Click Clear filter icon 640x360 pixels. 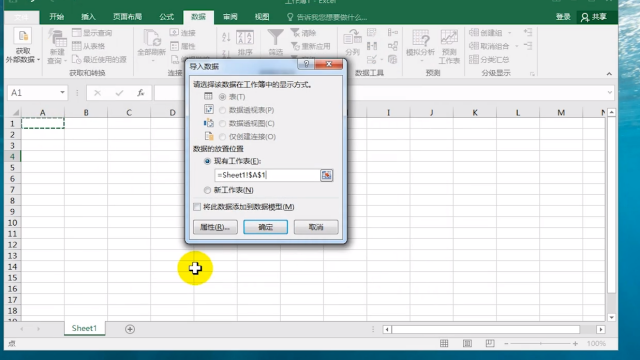[295, 33]
